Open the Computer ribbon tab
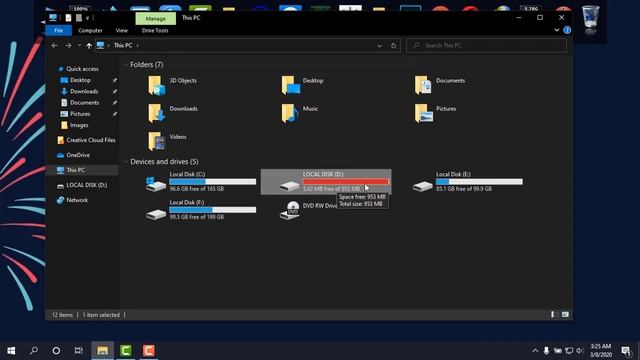 [x=90, y=30]
